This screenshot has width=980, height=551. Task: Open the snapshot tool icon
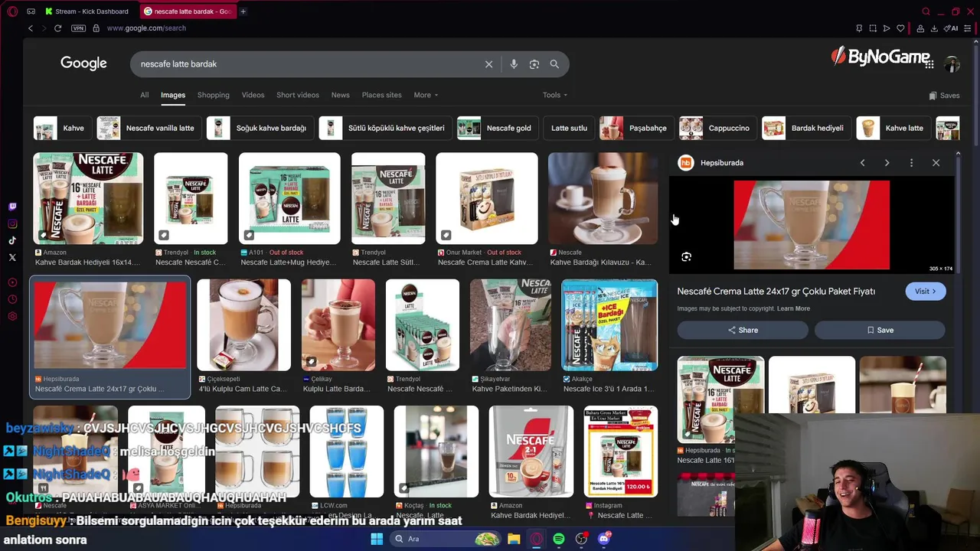coord(873,28)
